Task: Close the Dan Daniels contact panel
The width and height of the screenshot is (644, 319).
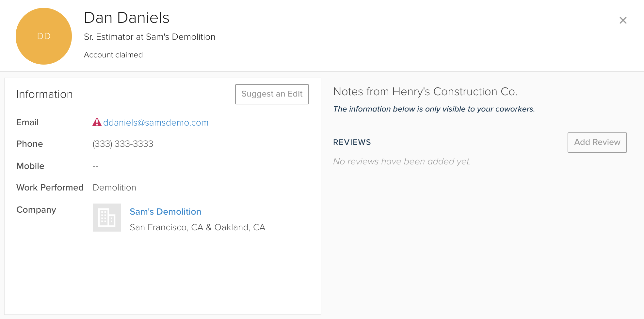Action: (623, 20)
